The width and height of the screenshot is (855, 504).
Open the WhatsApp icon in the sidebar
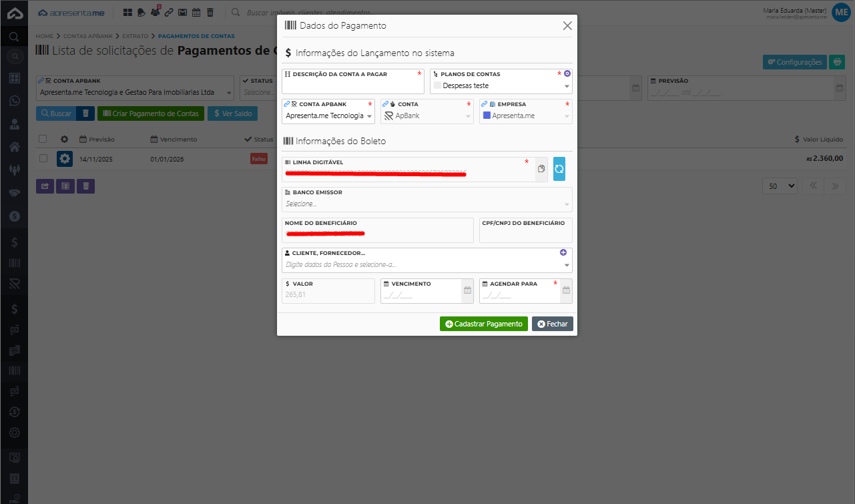pos(14,101)
